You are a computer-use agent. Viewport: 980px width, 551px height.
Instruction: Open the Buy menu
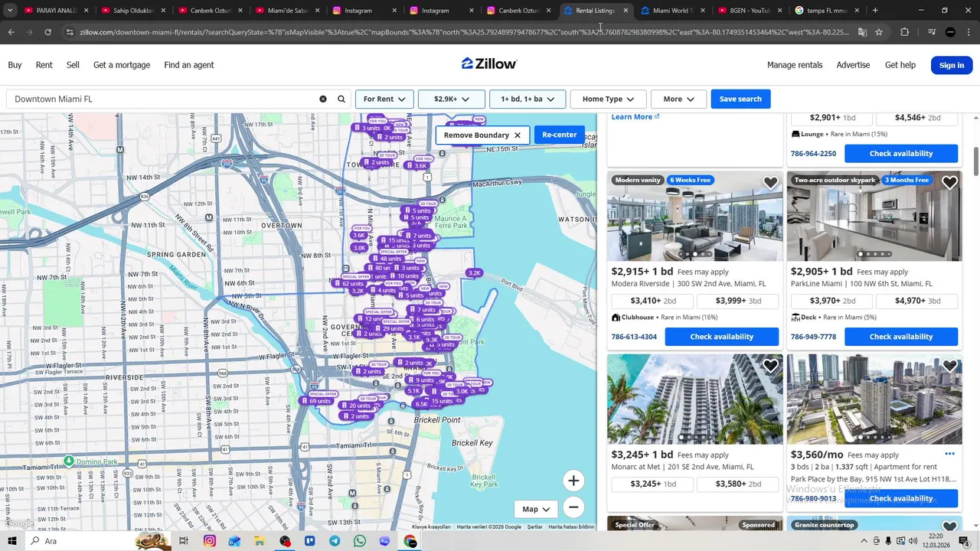pos(15,65)
